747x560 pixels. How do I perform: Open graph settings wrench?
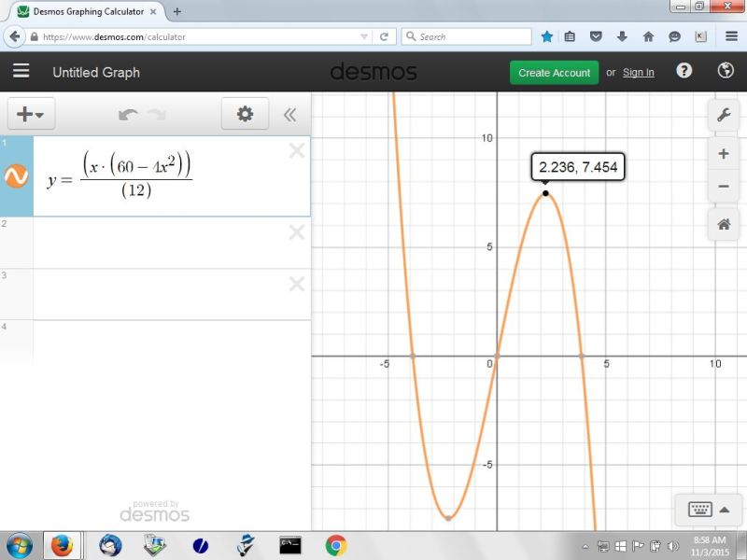point(724,115)
